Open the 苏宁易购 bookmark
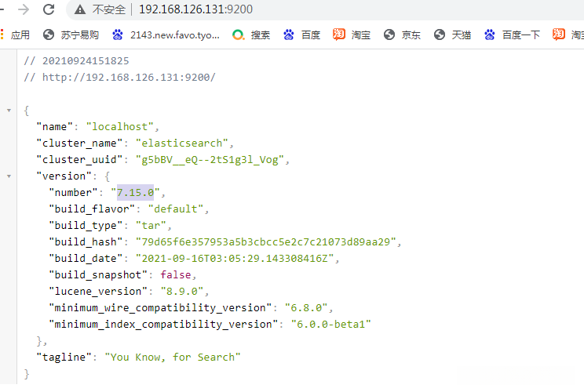 coord(71,35)
